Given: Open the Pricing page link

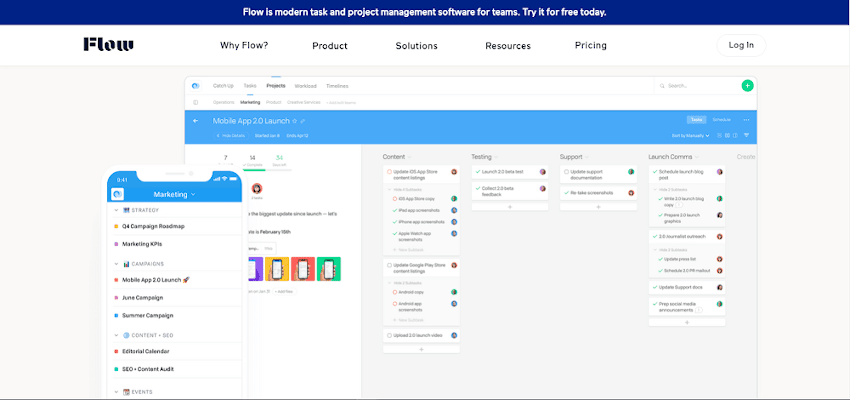Looking at the screenshot, I should [591, 46].
